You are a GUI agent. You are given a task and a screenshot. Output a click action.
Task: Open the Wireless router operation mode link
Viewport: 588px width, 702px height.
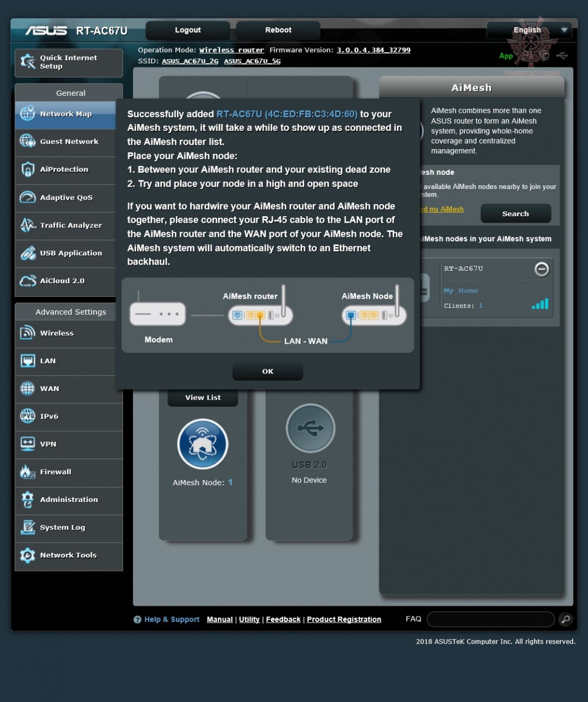click(x=231, y=50)
